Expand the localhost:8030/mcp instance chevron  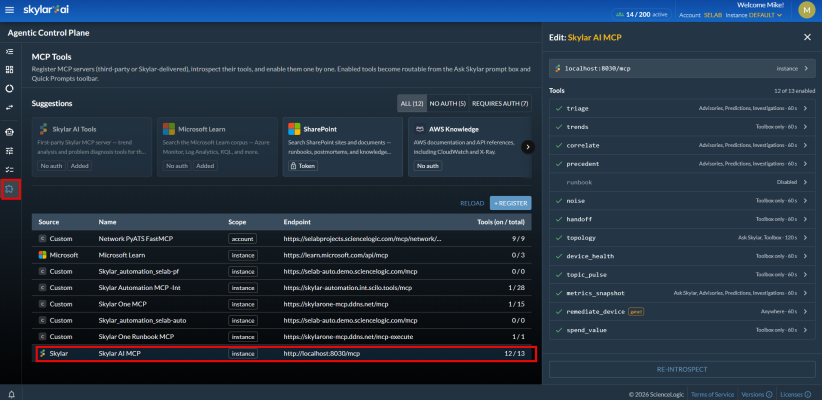[x=806, y=69]
